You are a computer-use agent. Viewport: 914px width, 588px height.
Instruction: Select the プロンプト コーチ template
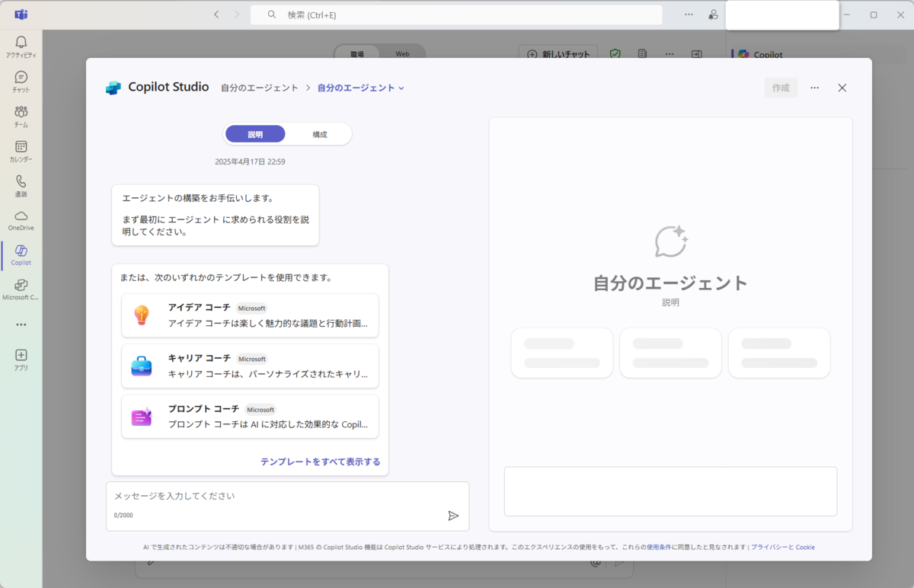[x=250, y=417]
